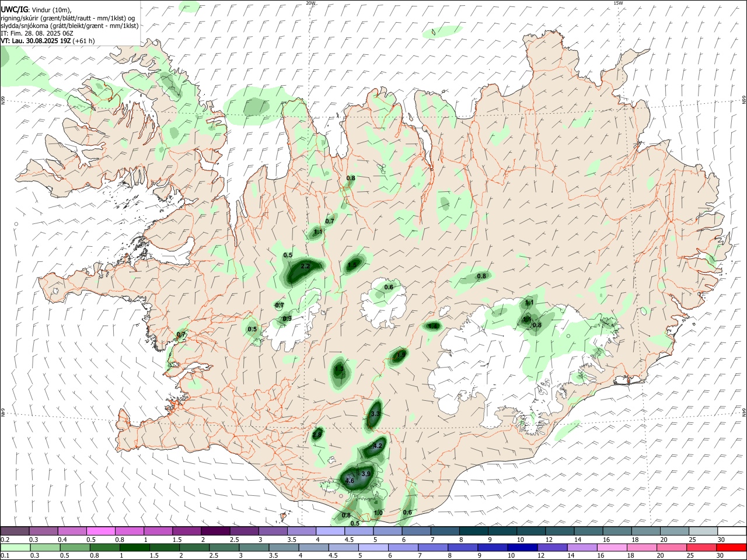Select the 0.9 precipitation label
Screen dimensions: 747x560
click(x=287, y=318)
